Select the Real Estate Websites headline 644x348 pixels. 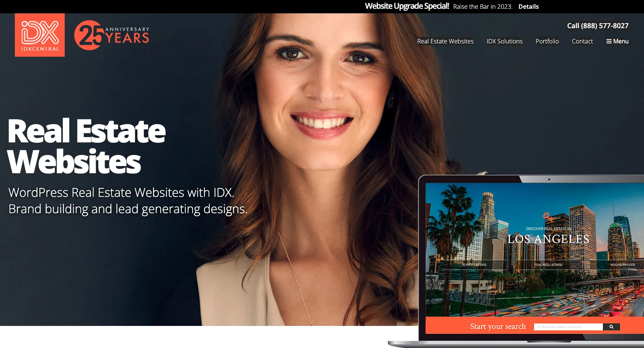86,146
